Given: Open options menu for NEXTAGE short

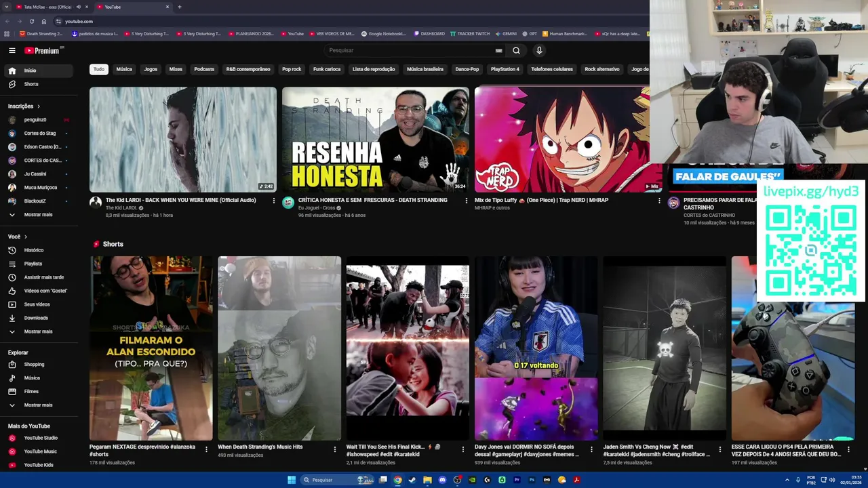Looking at the screenshot, I should point(206,449).
